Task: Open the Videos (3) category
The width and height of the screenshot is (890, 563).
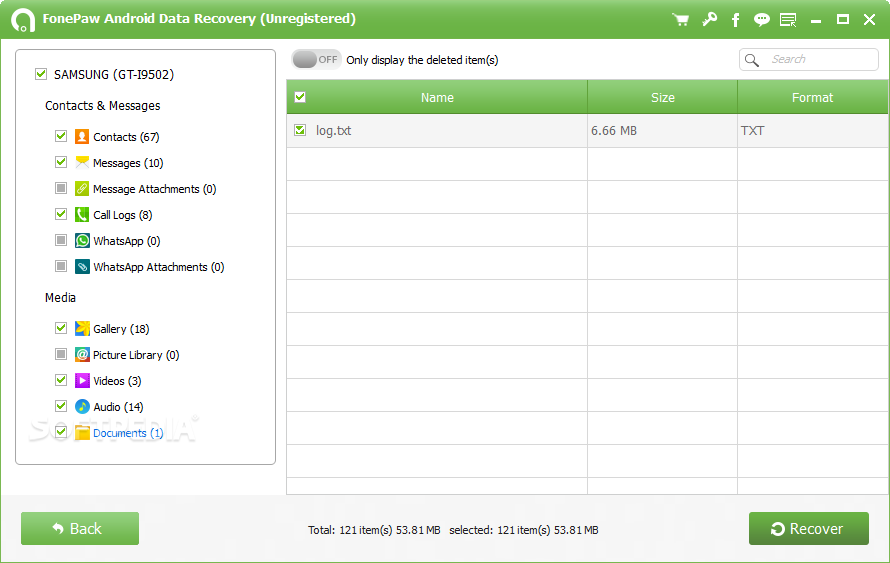Action: pos(117,381)
